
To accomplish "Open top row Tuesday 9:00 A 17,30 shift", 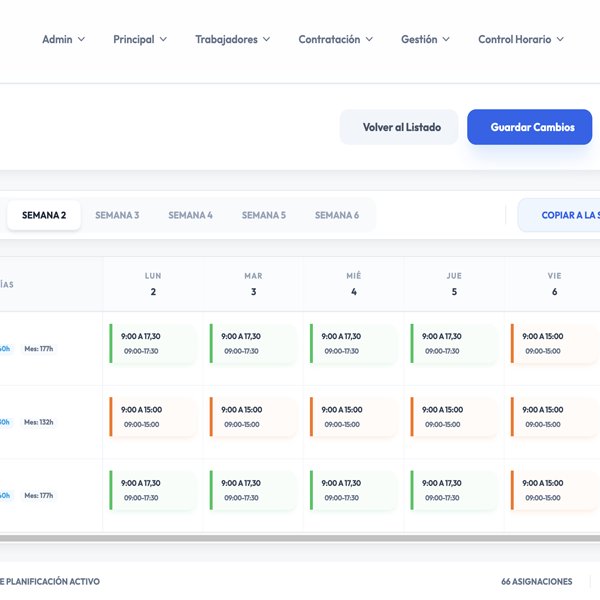I will (x=253, y=343).
